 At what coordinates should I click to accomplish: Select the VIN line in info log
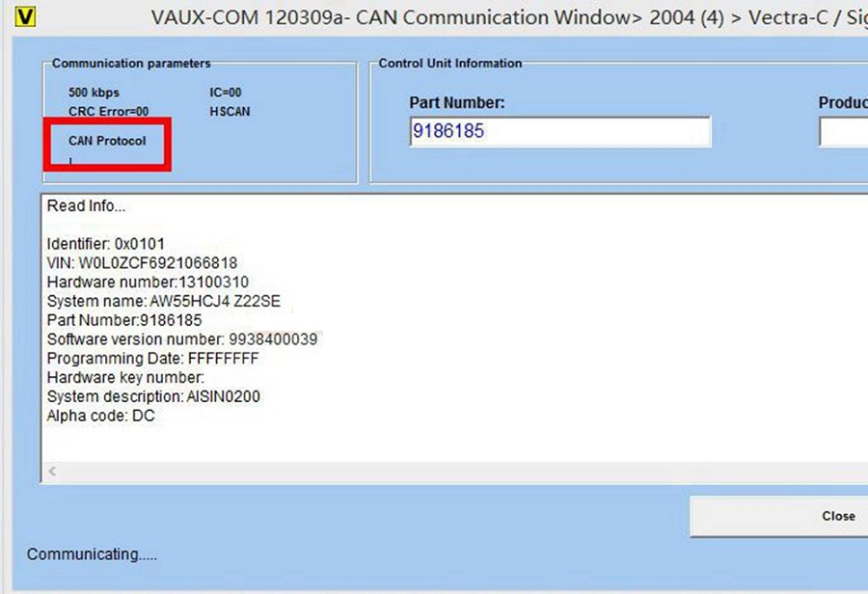[142, 263]
